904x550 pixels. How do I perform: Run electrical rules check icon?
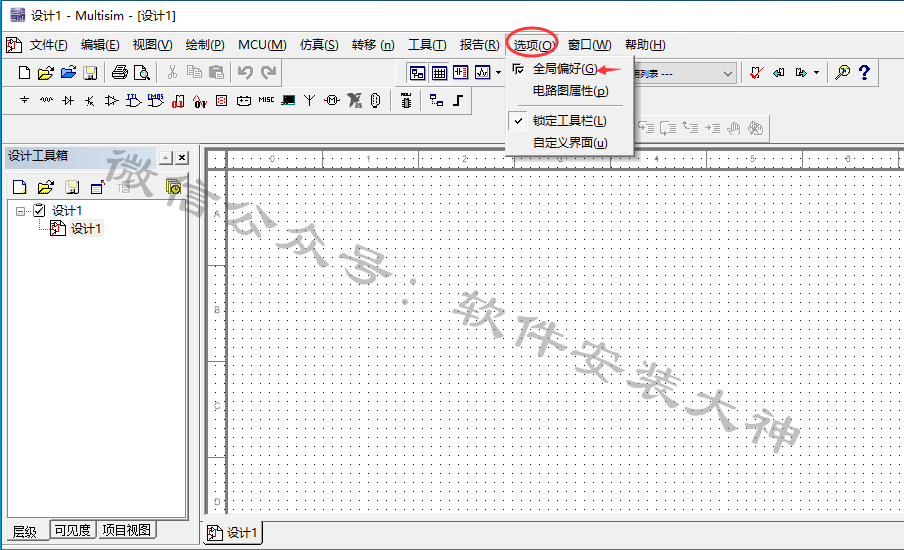tap(757, 73)
